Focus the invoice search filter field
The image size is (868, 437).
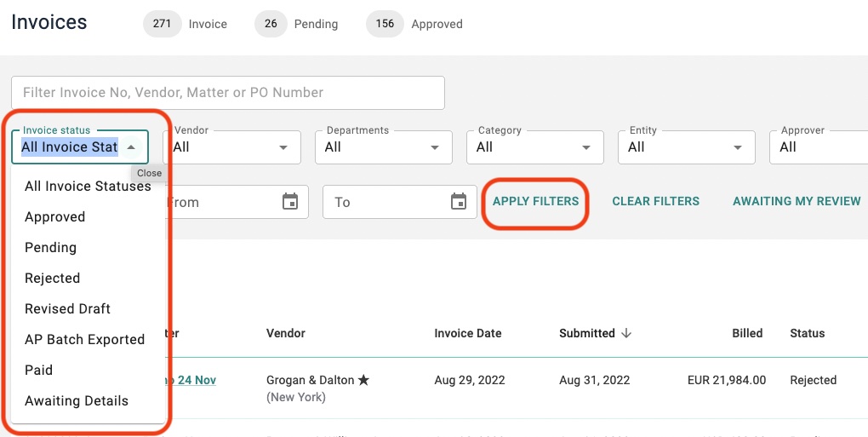228,93
